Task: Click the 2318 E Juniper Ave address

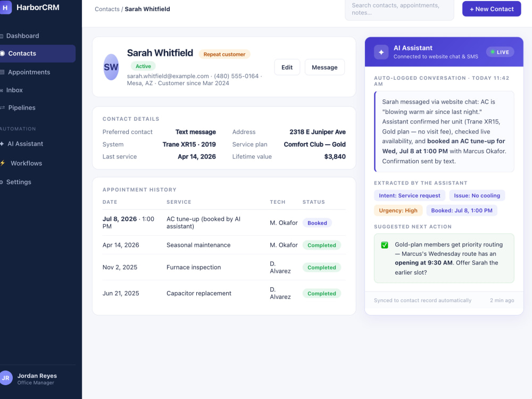Action: (x=318, y=132)
